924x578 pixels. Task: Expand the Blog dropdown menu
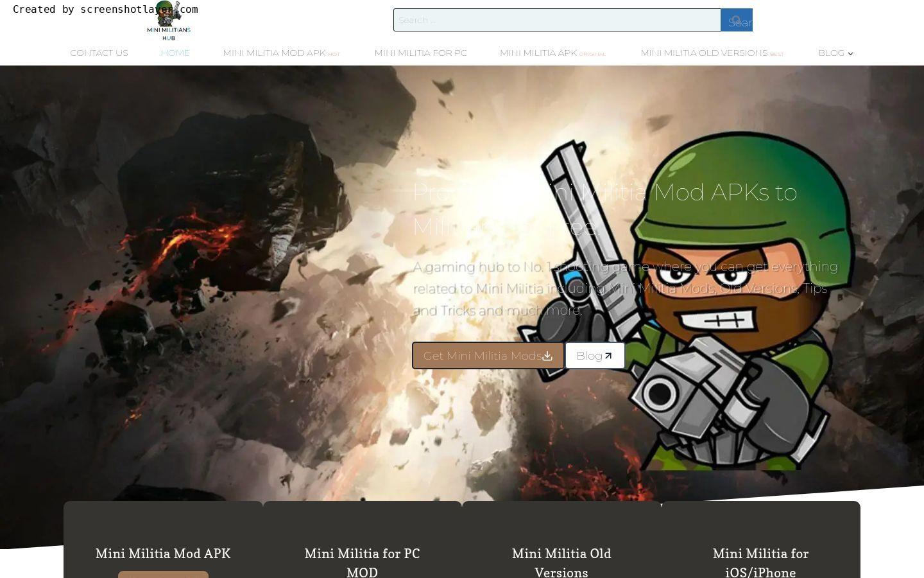pyautogui.click(x=835, y=53)
